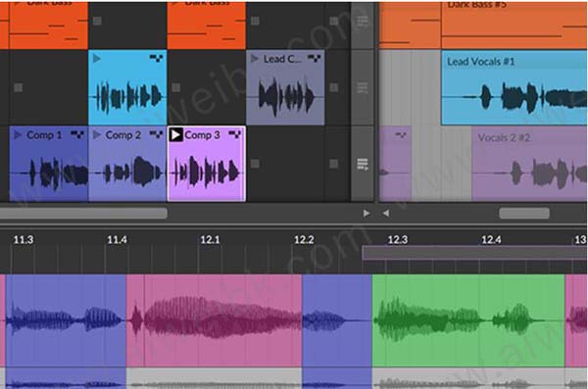Screen dimensions: 588x389
Task: Select the Lead Vocals #1 arranger clip
Action: [x=514, y=88]
